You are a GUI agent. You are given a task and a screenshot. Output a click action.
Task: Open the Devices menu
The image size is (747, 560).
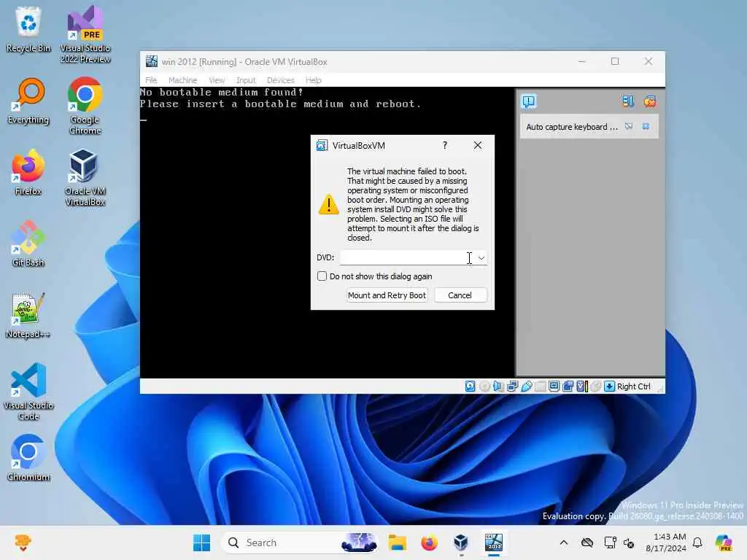coord(281,80)
